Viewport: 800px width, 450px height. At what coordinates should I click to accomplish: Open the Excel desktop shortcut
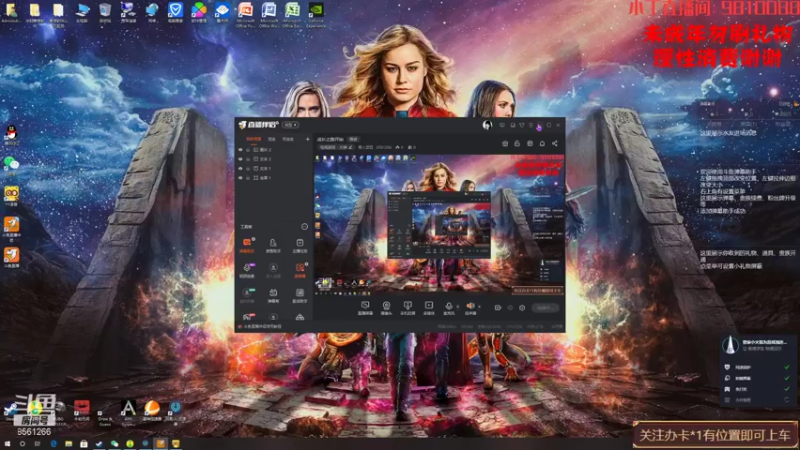pos(292,14)
